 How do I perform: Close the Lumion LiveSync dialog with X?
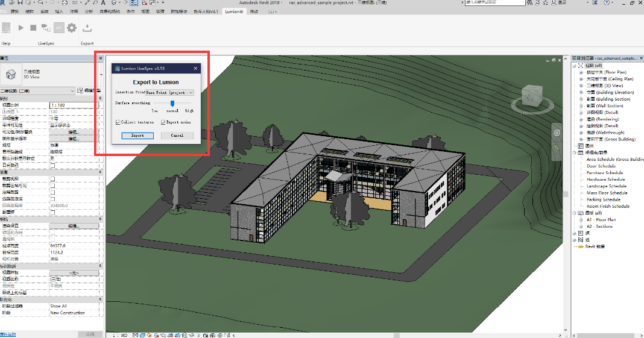(195, 69)
